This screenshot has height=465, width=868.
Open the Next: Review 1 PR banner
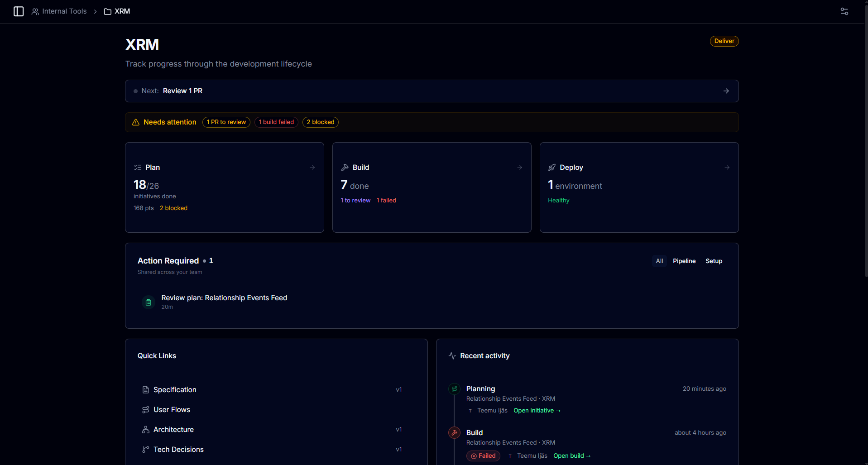tap(432, 91)
